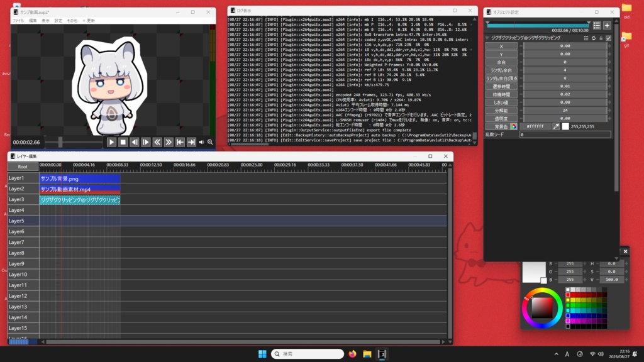Increase the X value with its plus
644x362 pixels.
coord(609,46)
